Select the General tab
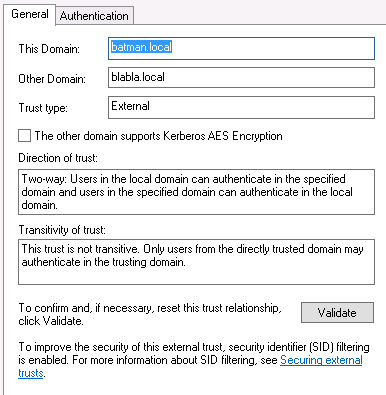The width and height of the screenshot is (386, 395). [30, 14]
